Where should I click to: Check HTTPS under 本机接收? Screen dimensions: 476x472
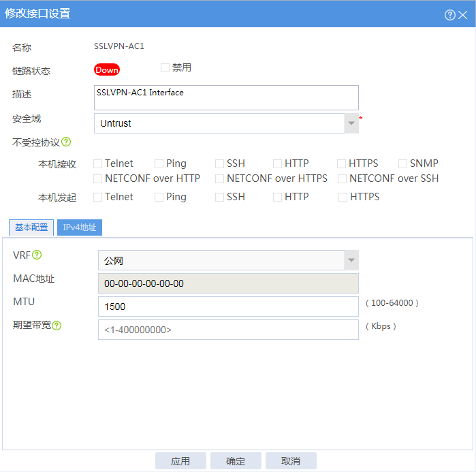click(x=342, y=163)
